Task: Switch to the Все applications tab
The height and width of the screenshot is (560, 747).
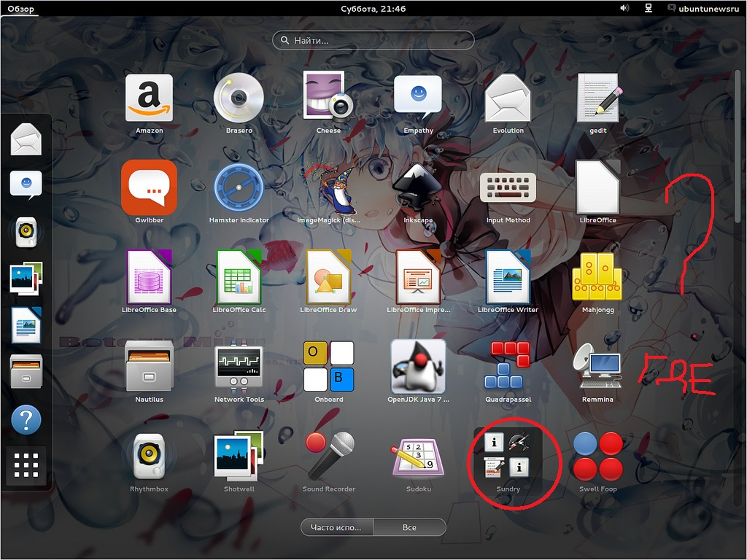Action: pyautogui.click(x=409, y=527)
